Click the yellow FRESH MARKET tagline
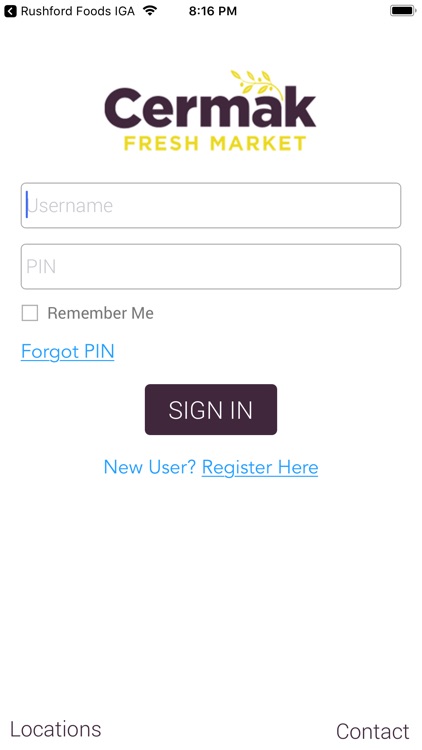The image size is (422, 750). point(215,143)
